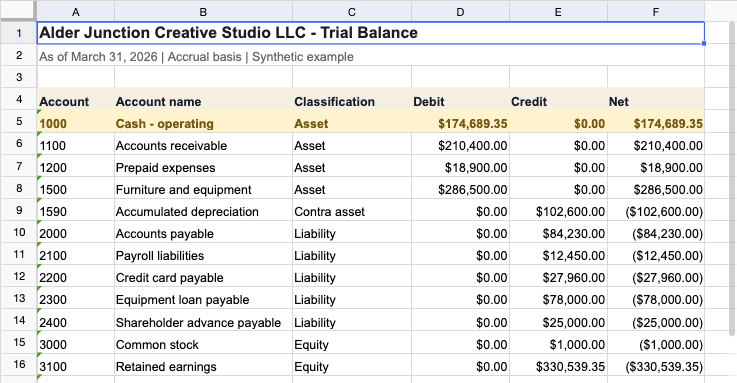Select column B header
Image resolution: width=737 pixels, height=383 pixels.
coord(203,12)
